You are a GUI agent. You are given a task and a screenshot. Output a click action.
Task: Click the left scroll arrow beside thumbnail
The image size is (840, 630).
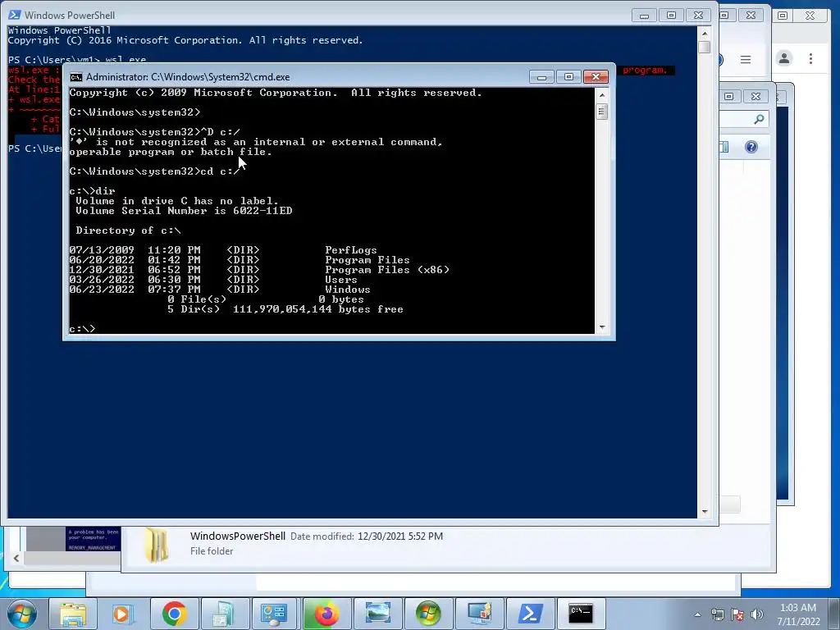click(x=16, y=558)
